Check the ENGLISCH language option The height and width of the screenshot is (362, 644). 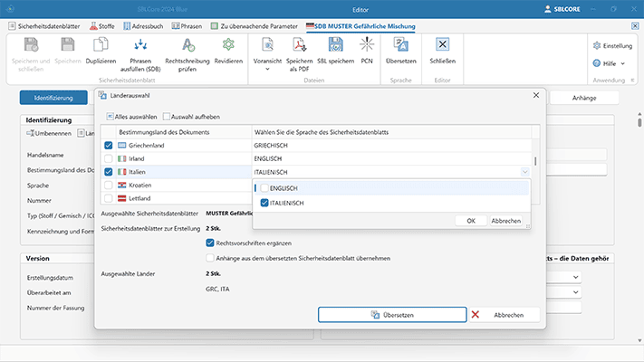click(264, 188)
